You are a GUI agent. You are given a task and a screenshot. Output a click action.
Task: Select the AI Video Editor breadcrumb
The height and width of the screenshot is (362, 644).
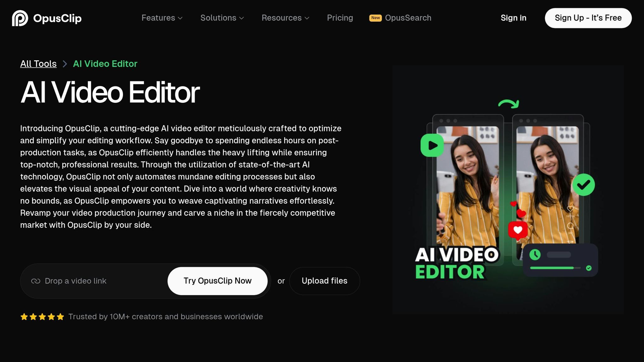[x=105, y=64]
